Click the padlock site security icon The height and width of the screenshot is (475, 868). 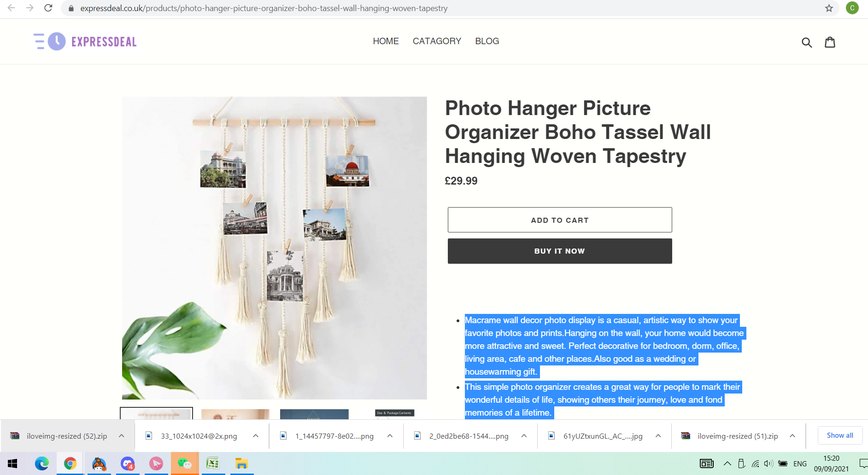click(71, 8)
